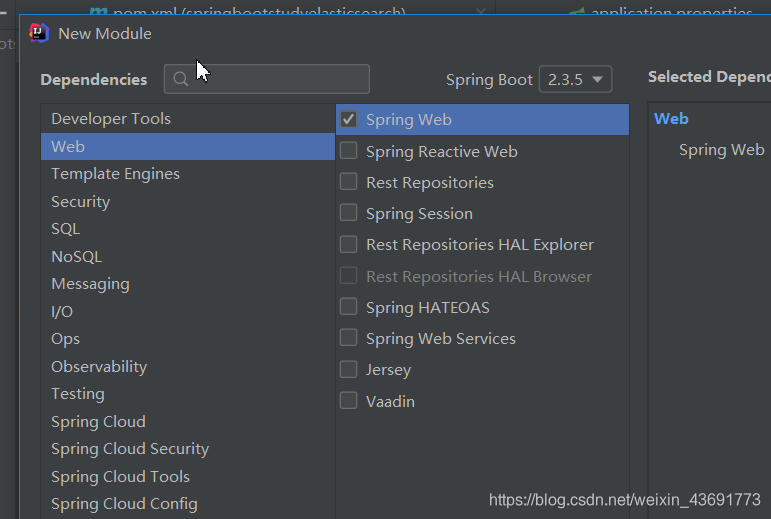Select the Developer Tools category
771x519 pixels.
[x=188, y=119]
